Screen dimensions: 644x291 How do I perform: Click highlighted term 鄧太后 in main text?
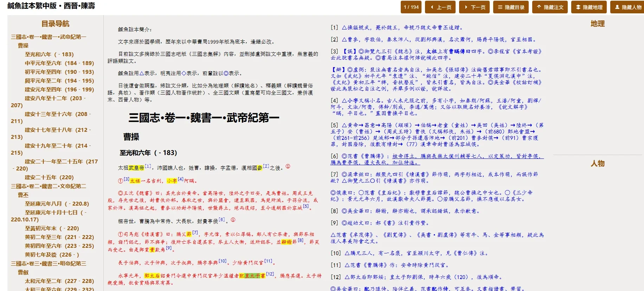pyautogui.click(x=152, y=276)
